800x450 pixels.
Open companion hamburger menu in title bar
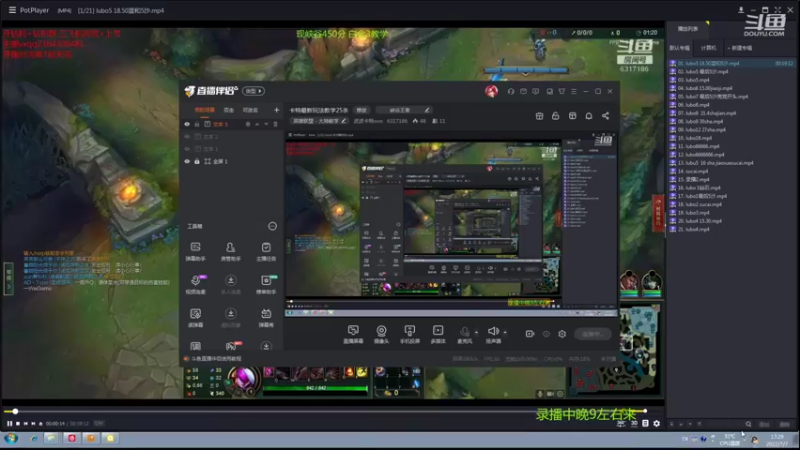tap(573, 91)
